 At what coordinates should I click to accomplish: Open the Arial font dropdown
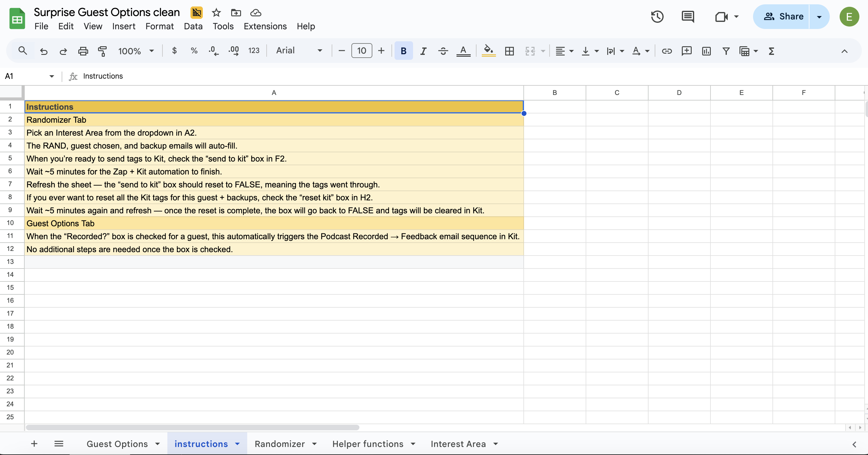tap(299, 51)
